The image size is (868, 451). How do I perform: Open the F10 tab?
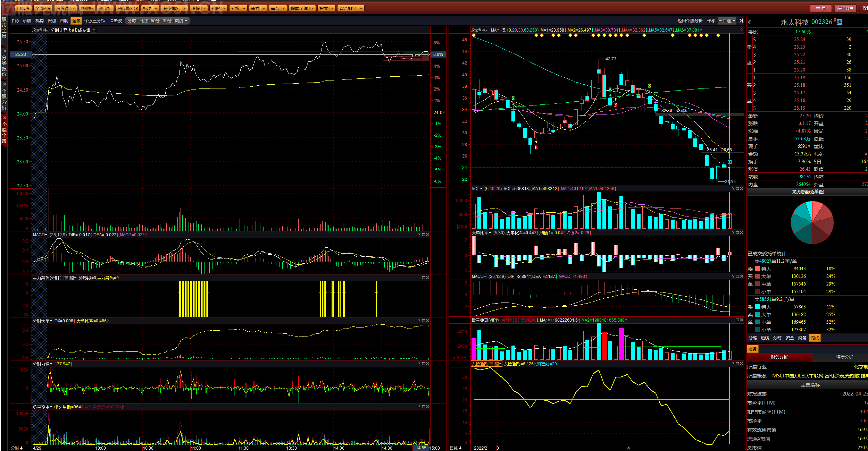[x=15, y=21]
